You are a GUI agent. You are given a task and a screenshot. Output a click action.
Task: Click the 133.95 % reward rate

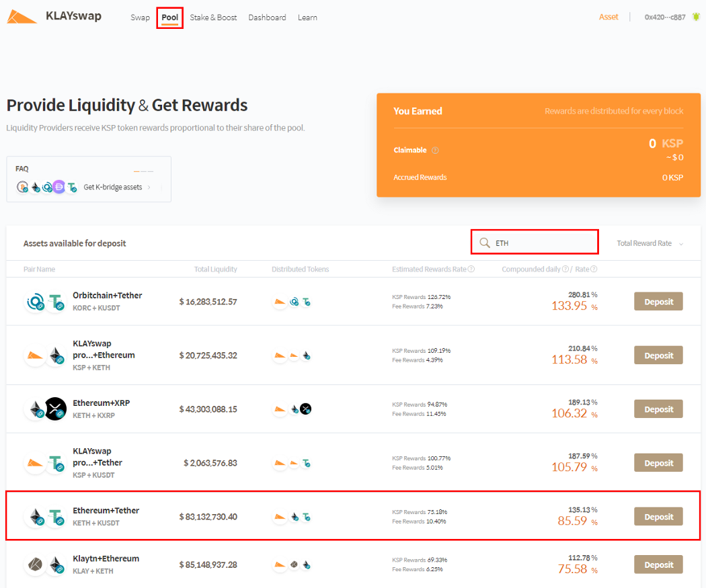point(574,306)
